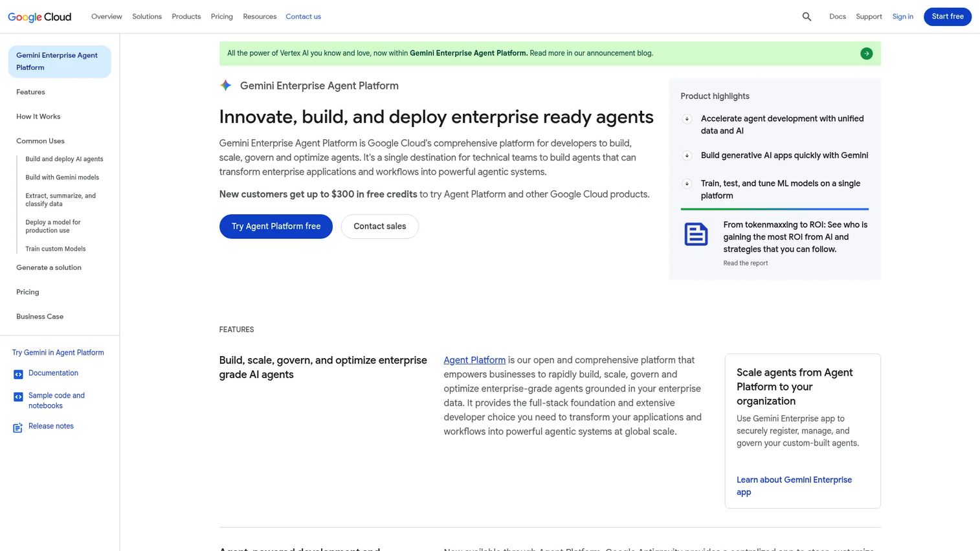The height and width of the screenshot is (551, 980).
Task: Click Learn about Gemini Enterprise app link
Action: [794, 486]
